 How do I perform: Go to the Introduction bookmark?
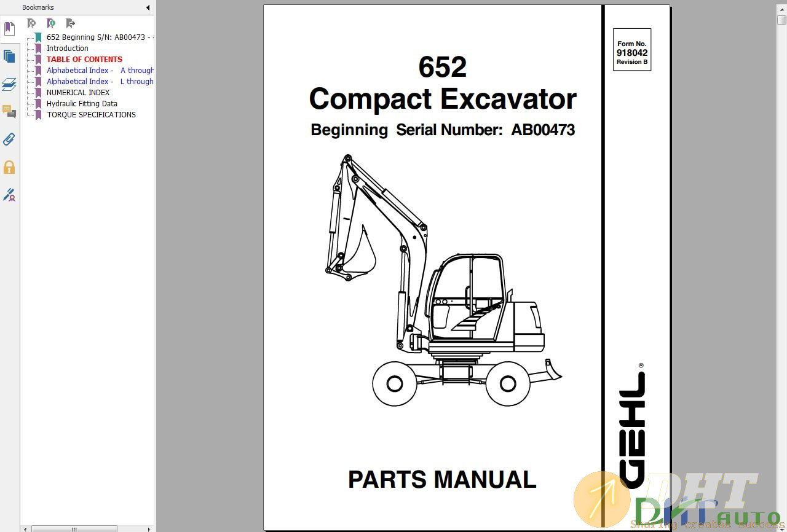68,49
